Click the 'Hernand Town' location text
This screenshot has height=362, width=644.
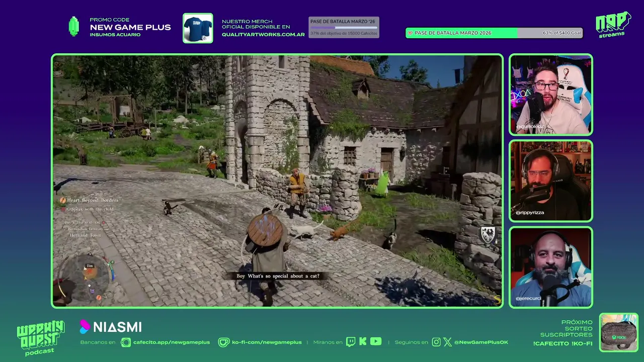[86, 235]
